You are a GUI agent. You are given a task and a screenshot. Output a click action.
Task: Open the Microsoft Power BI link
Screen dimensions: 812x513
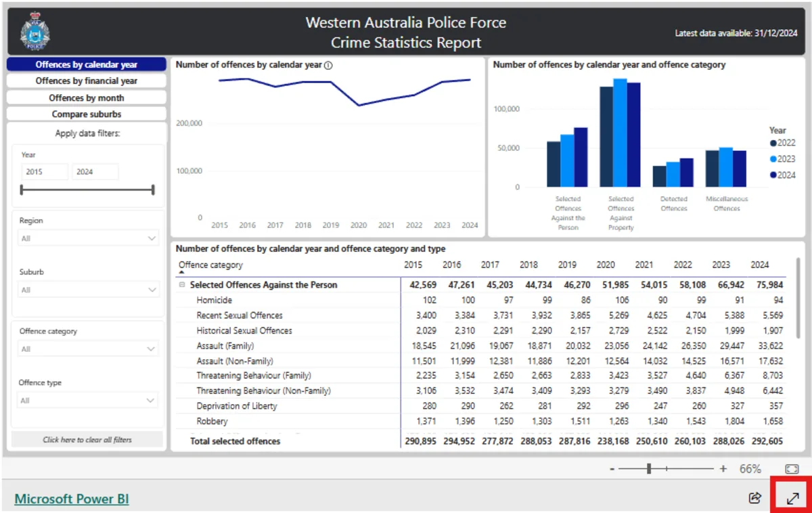pyautogui.click(x=71, y=498)
